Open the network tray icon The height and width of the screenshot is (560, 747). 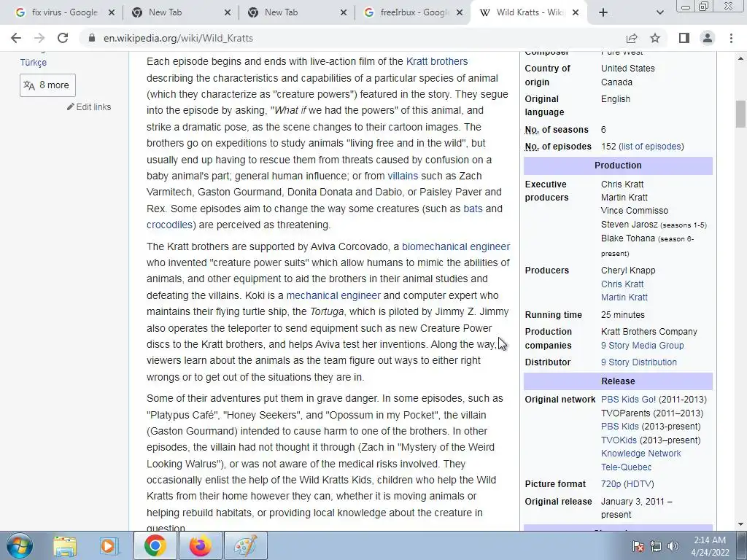[656, 546]
